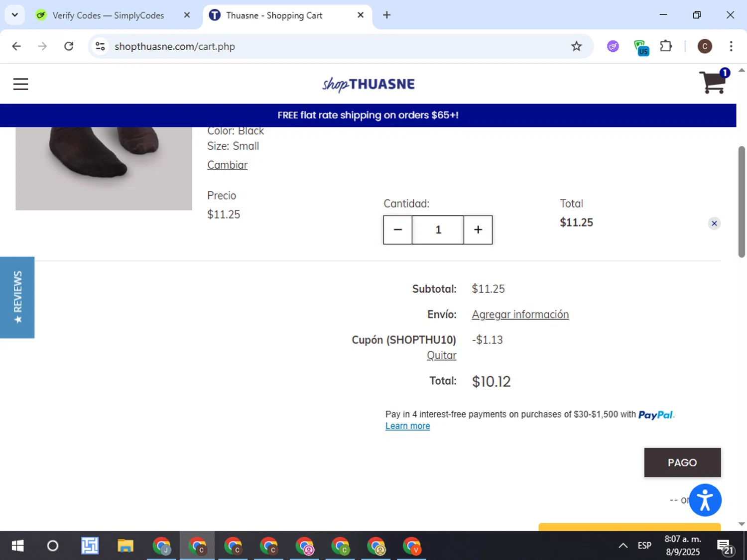Image resolution: width=747 pixels, height=560 pixels.
Task: Open PayPal Learn more link
Action: 407,426
